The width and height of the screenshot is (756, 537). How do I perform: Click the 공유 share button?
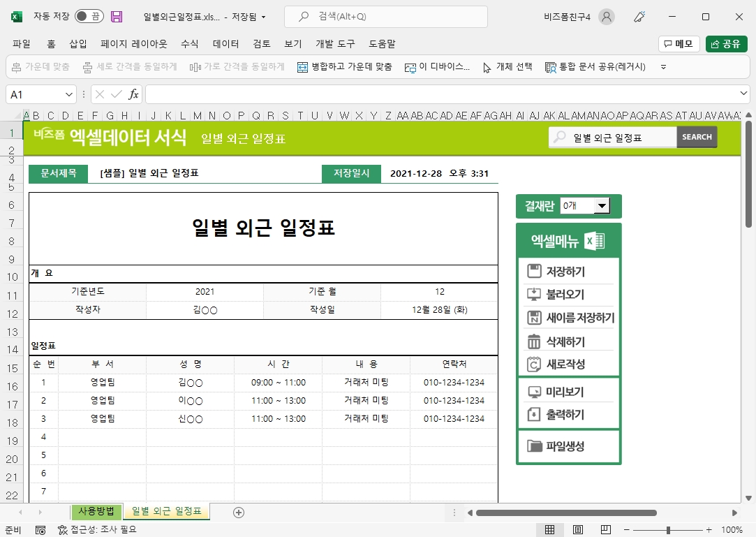(725, 44)
